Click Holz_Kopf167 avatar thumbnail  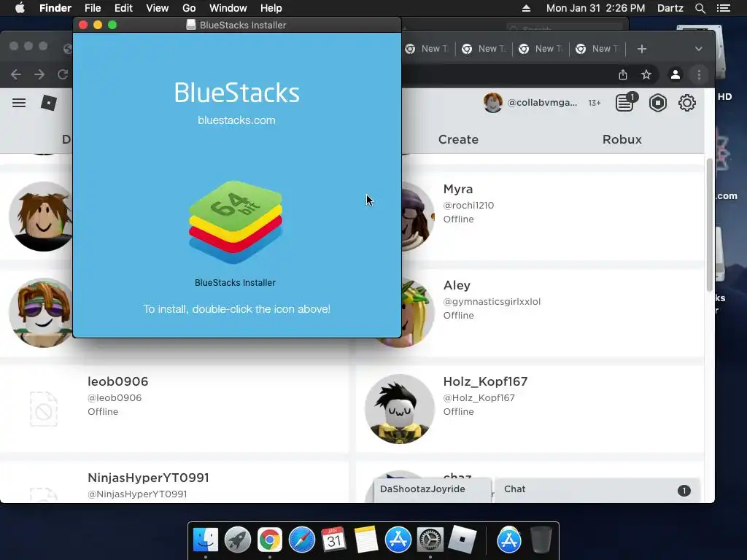400,409
